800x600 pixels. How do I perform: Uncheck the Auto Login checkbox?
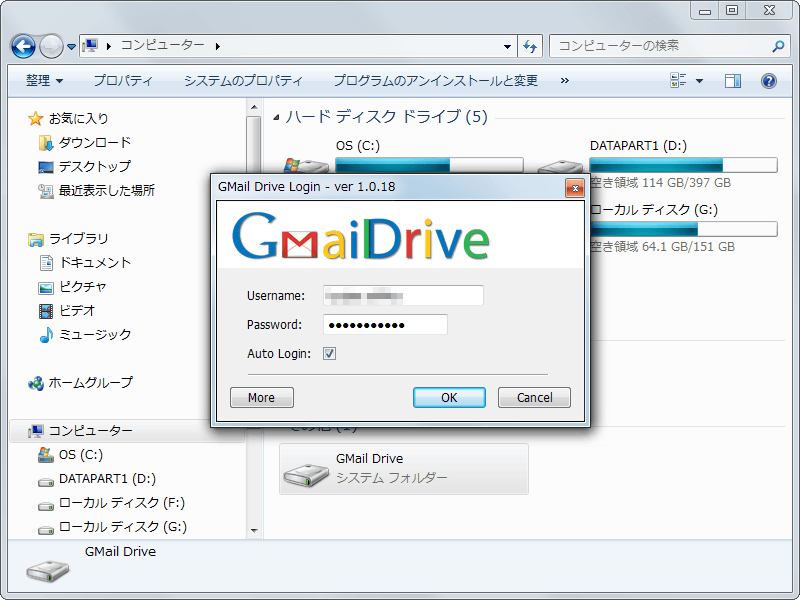[330, 354]
